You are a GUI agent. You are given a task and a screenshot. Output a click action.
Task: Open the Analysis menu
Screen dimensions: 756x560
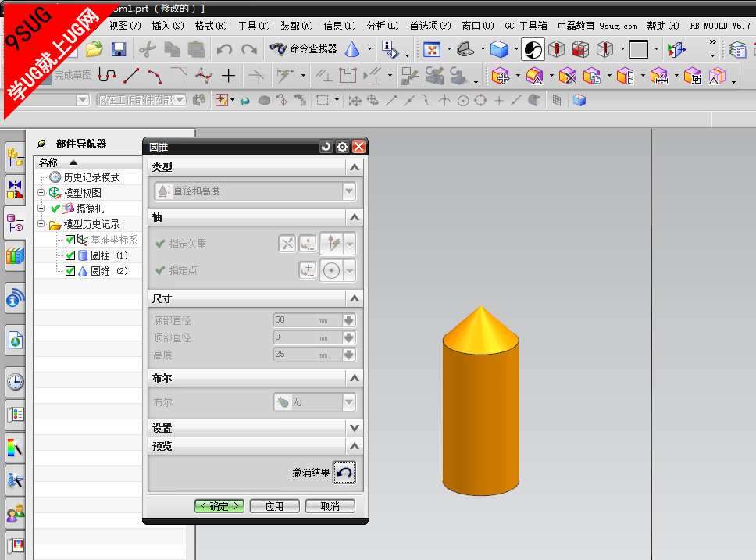(x=383, y=26)
